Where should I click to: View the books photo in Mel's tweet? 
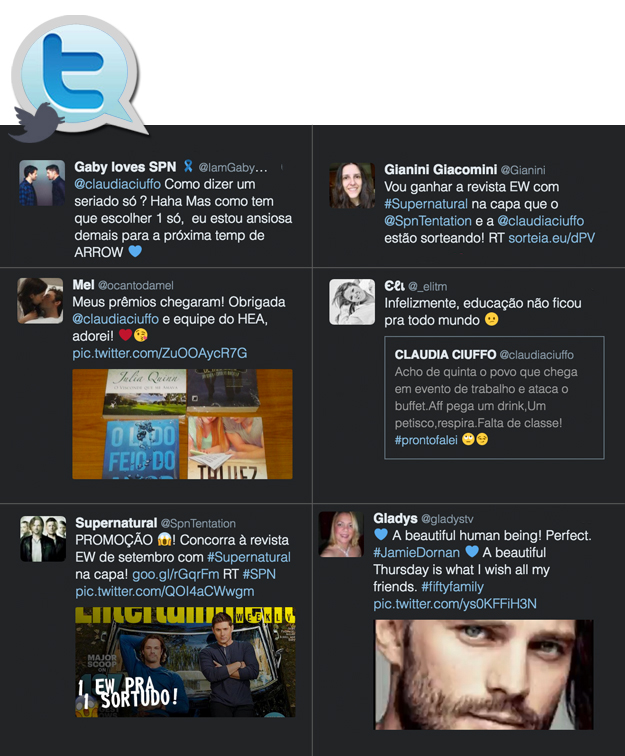[182, 424]
